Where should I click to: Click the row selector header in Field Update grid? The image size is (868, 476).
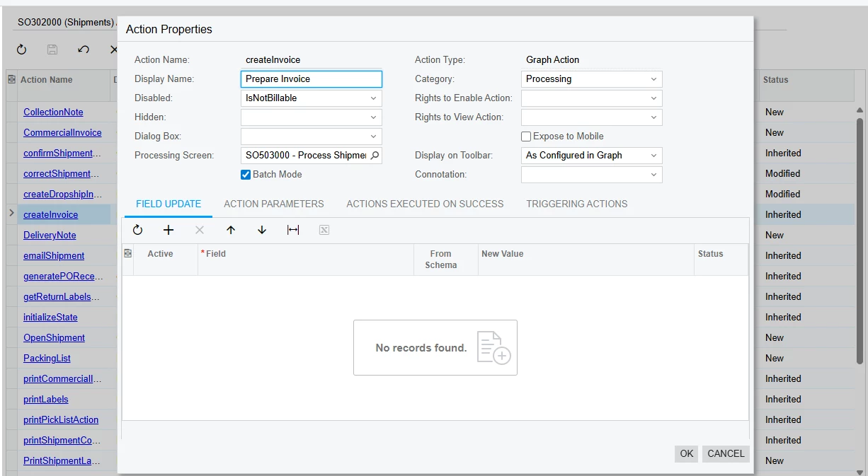129,253
